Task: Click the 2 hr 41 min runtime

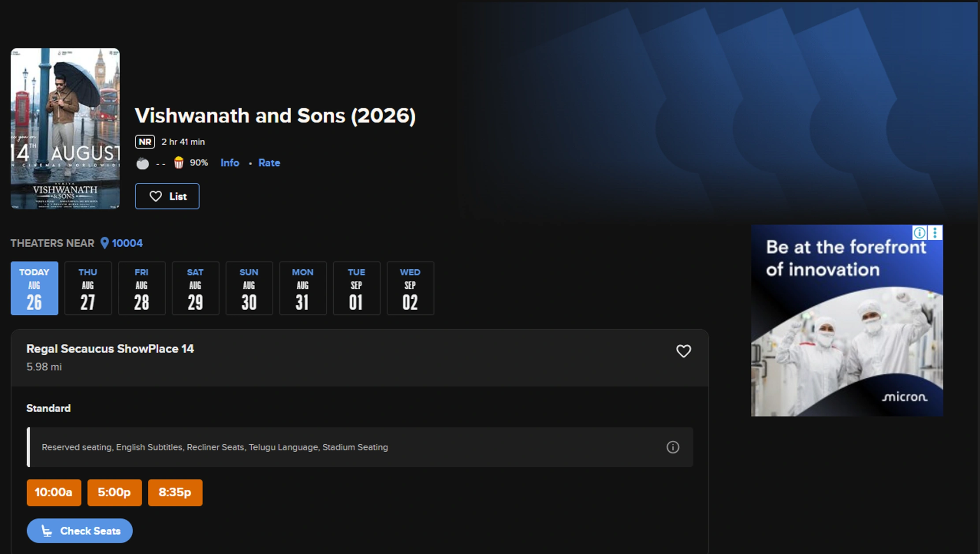Action: tap(183, 142)
